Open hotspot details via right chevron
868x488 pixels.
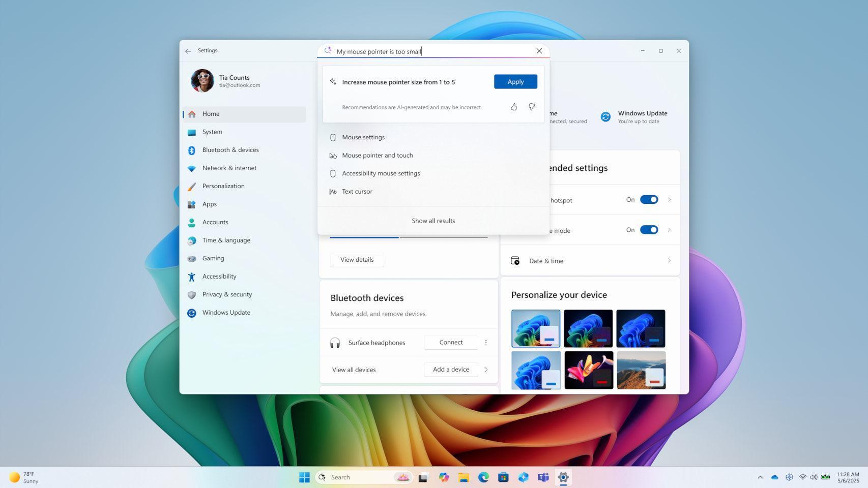pyautogui.click(x=669, y=199)
